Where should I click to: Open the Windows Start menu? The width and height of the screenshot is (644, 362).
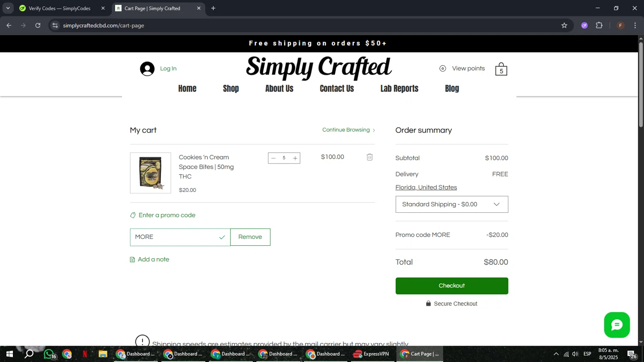click(9, 354)
